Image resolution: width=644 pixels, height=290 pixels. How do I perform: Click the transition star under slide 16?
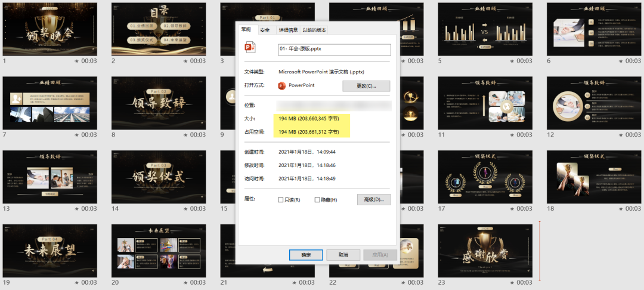(403, 209)
